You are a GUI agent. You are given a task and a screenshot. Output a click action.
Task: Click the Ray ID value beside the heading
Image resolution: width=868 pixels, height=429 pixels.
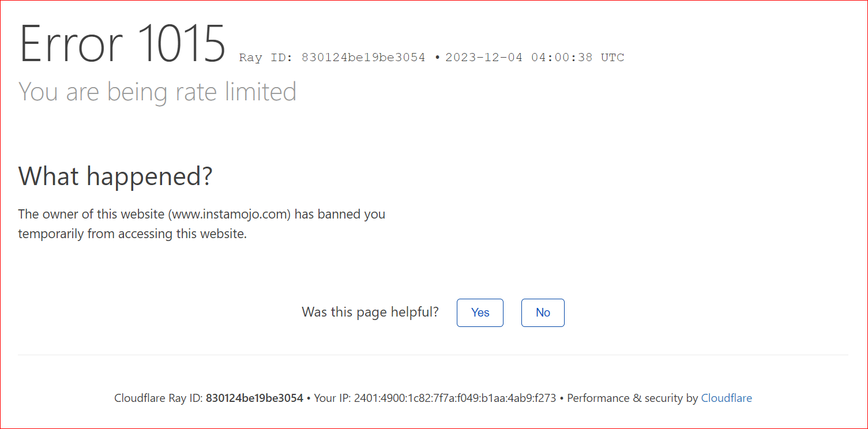(x=363, y=58)
